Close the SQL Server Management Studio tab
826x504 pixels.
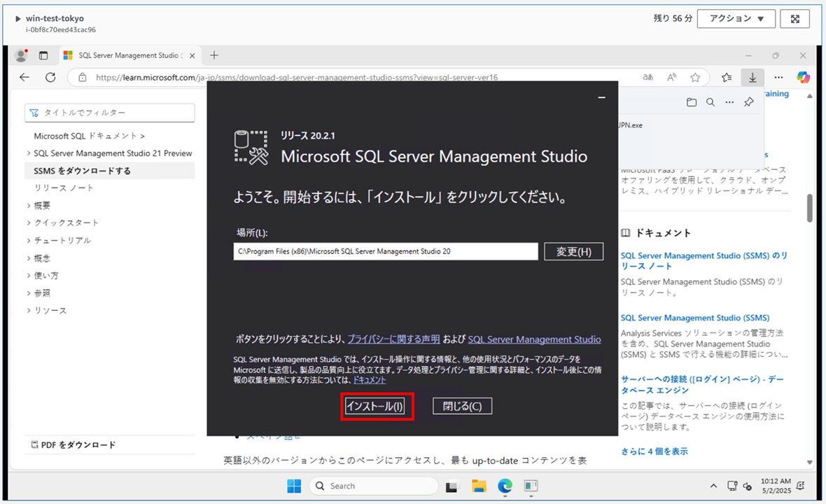pos(192,55)
